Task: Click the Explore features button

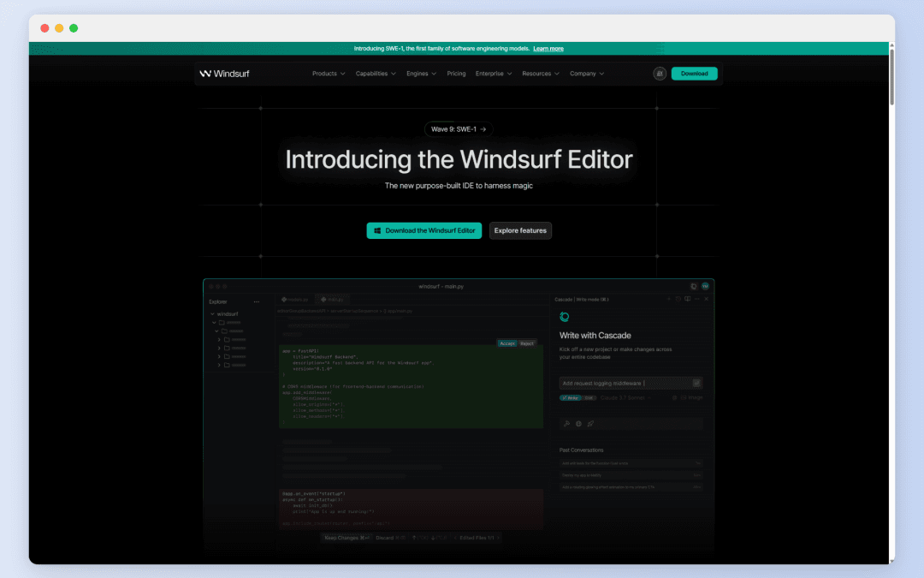Action: [x=520, y=230]
